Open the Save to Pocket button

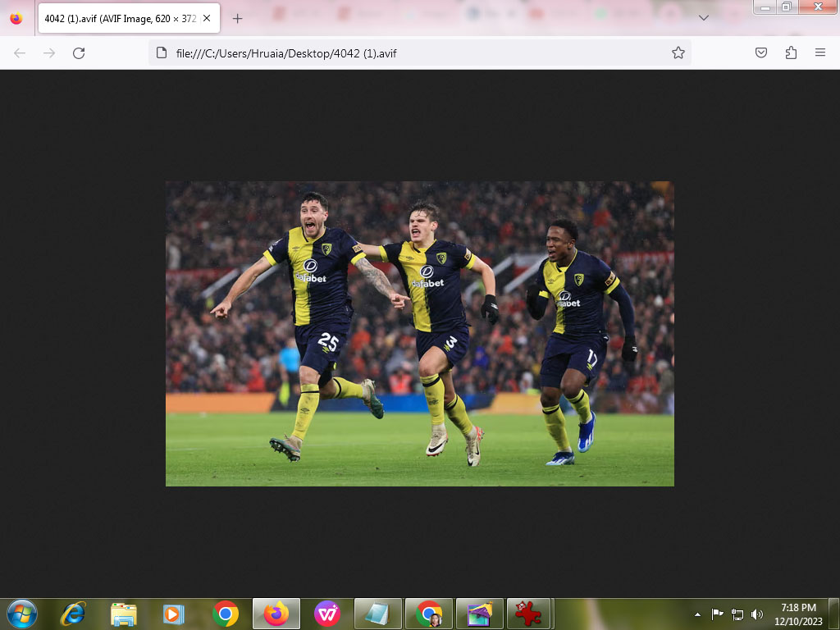pos(761,52)
